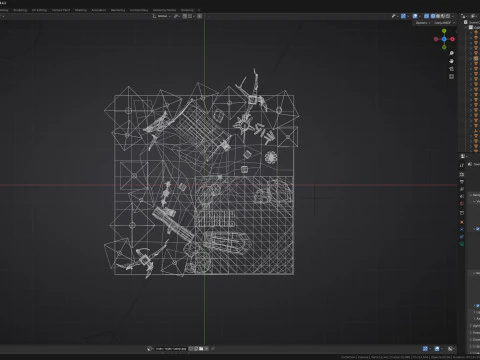Open the green Object Data properties tab
The height and width of the screenshot is (360, 480).
(x=462, y=244)
